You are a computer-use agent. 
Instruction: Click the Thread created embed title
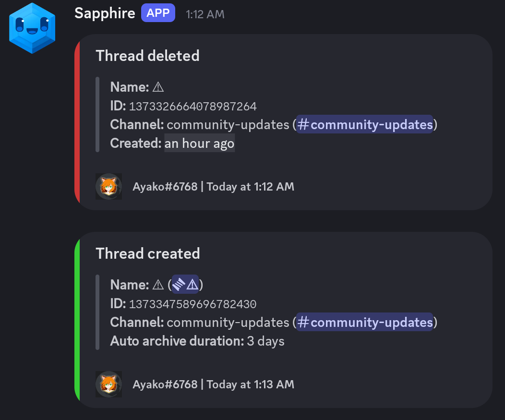coord(147,253)
